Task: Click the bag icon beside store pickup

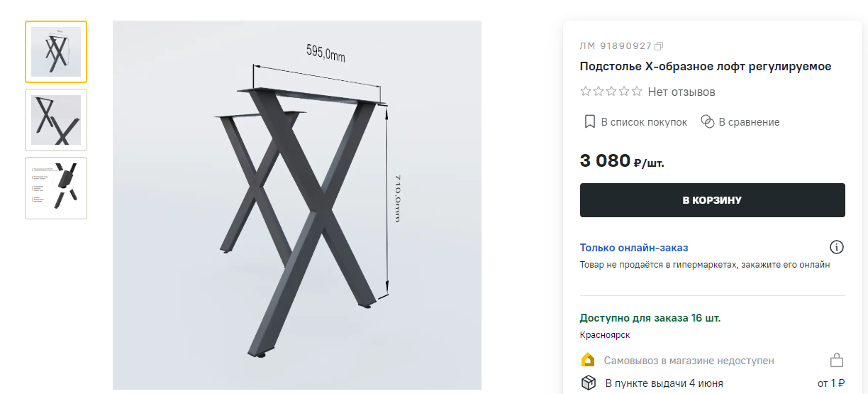Action: click(837, 360)
